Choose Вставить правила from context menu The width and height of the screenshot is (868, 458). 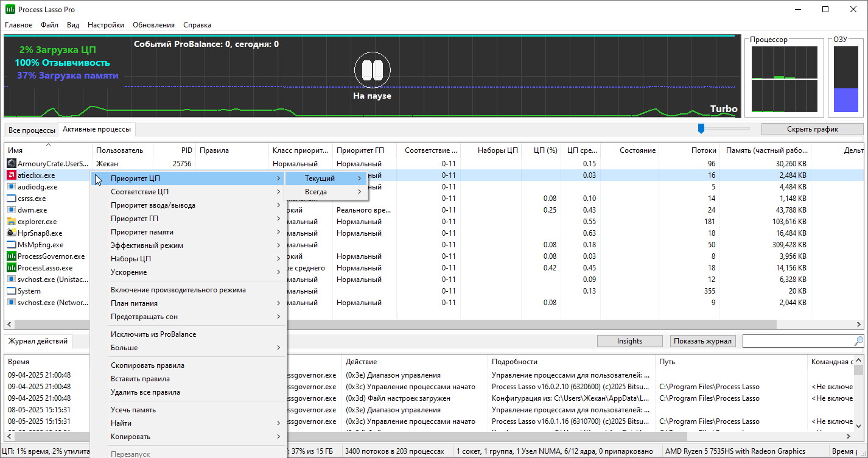click(188, 379)
